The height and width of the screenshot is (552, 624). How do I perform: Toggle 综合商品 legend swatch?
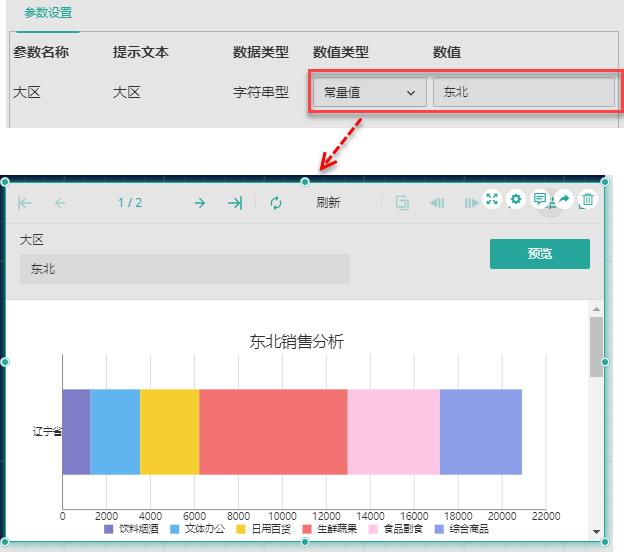click(439, 529)
